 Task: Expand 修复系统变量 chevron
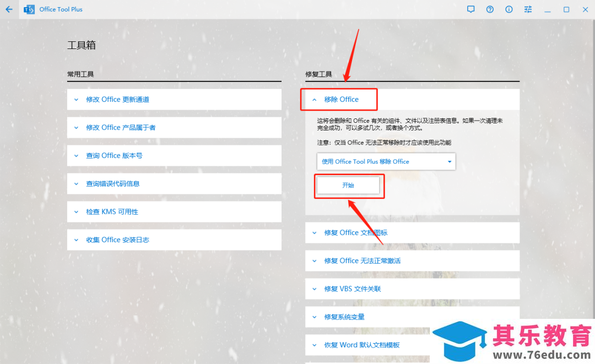click(x=314, y=317)
